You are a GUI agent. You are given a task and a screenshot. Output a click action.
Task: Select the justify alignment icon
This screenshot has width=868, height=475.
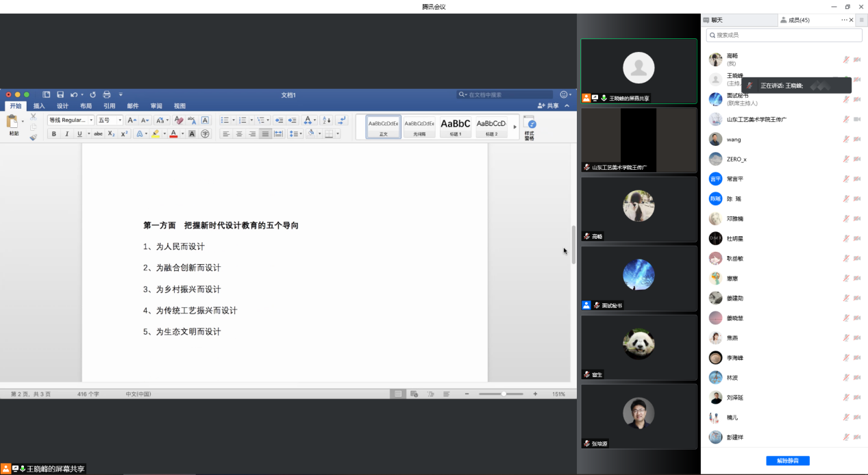coord(265,134)
